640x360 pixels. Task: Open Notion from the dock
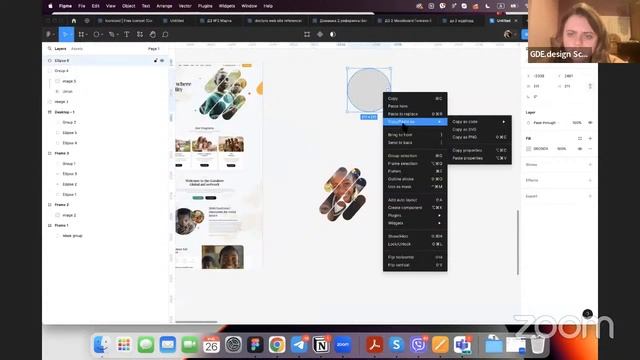point(321,344)
